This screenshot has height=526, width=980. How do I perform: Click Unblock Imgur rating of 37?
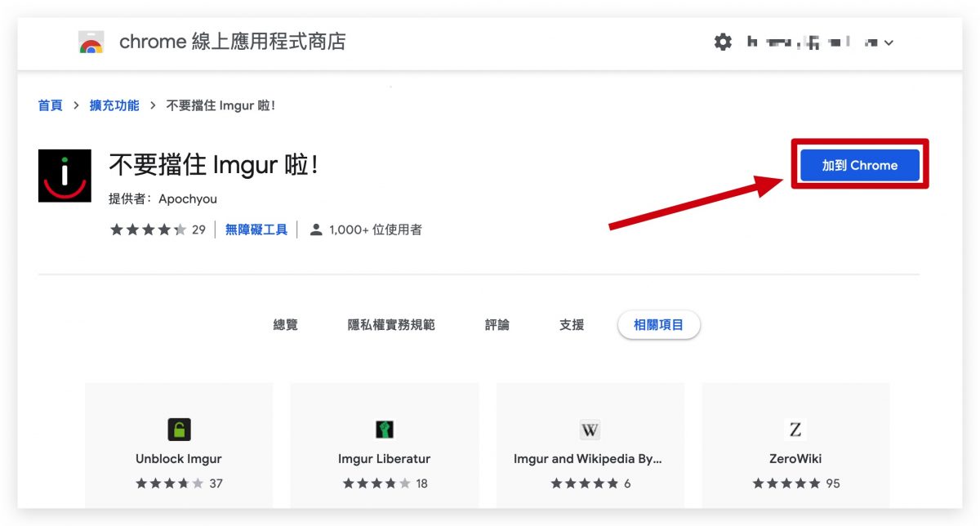[179, 484]
